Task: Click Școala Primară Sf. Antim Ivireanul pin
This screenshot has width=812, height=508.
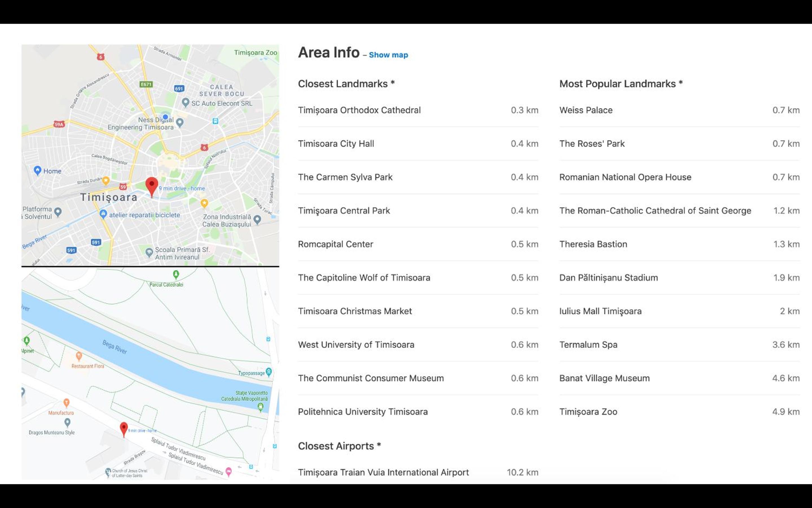Action: pyautogui.click(x=149, y=252)
